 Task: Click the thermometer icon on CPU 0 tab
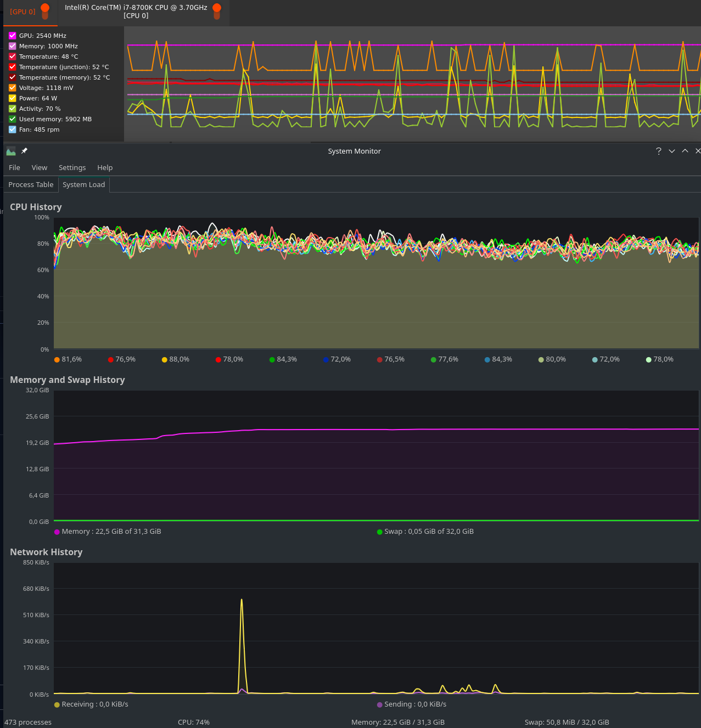click(217, 11)
